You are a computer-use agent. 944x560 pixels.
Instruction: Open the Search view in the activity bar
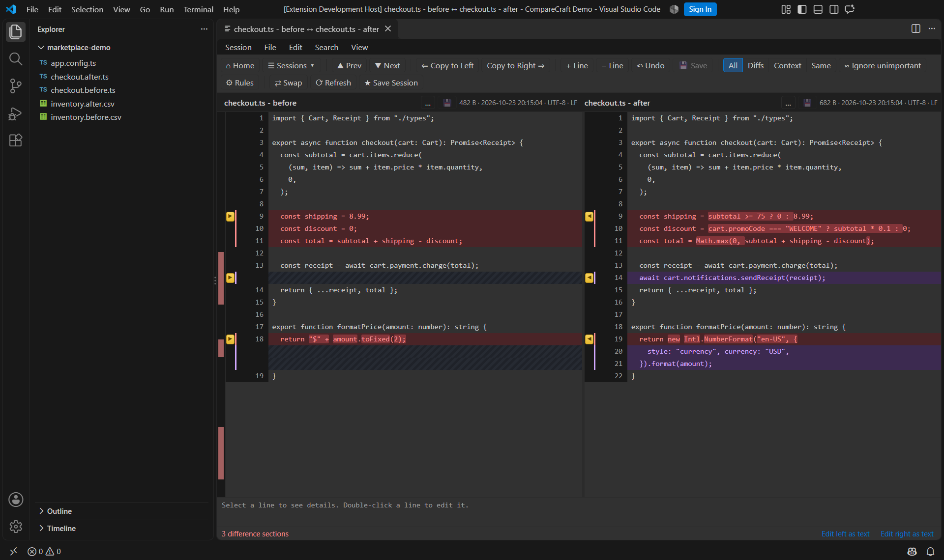click(16, 59)
